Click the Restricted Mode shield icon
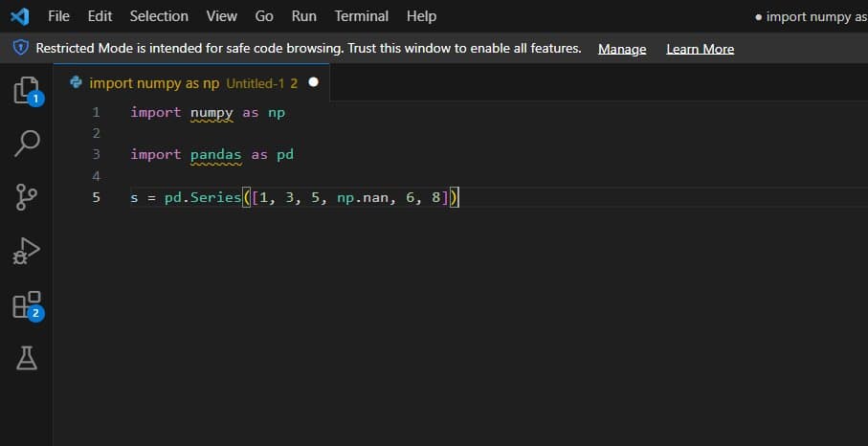 click(x=20, y=48)
